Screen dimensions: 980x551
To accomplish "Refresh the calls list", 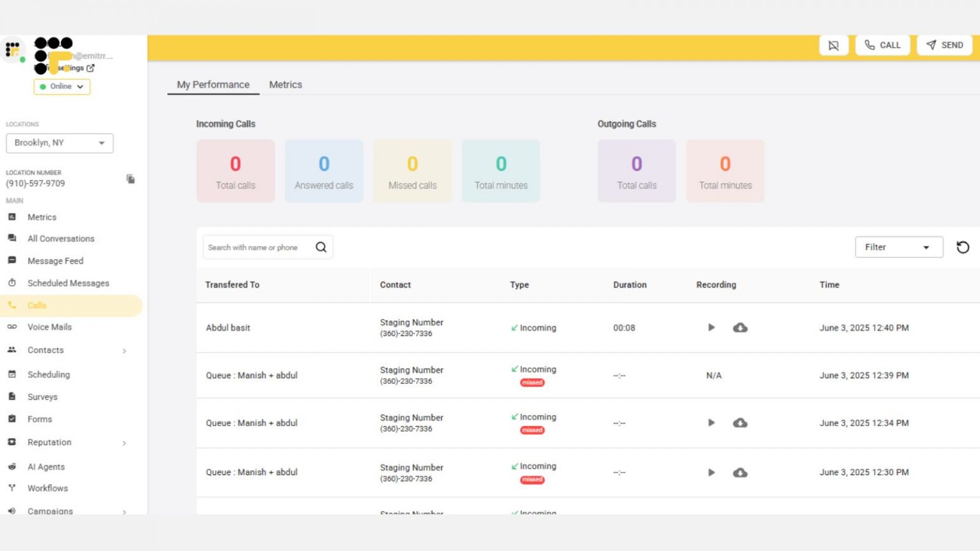I will coord(963,247).
